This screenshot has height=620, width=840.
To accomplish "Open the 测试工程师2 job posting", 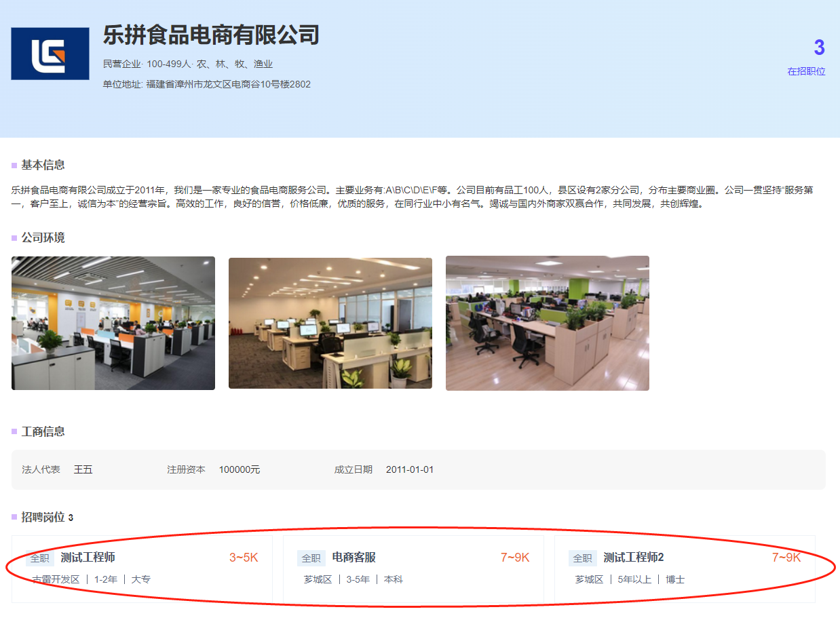I will (685, 568).
